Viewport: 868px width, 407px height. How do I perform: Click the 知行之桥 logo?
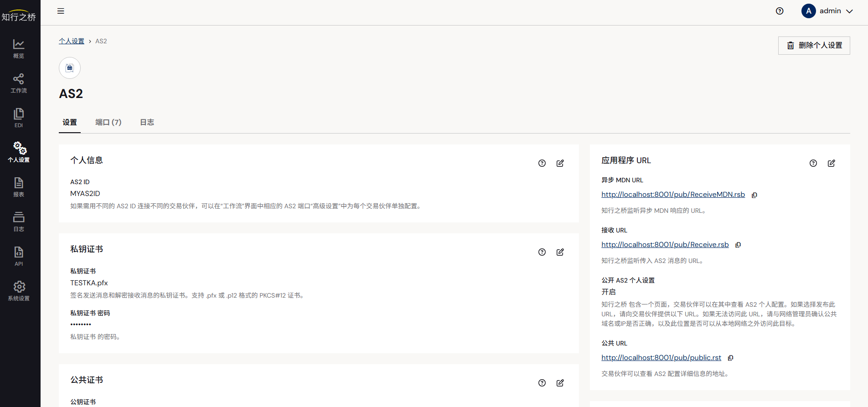[x=19, y=16]
